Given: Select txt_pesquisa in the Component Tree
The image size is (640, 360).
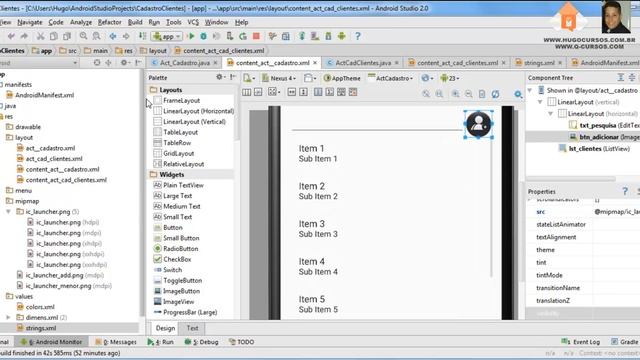Looking at the screenshot, I should (x=604, y=125).
